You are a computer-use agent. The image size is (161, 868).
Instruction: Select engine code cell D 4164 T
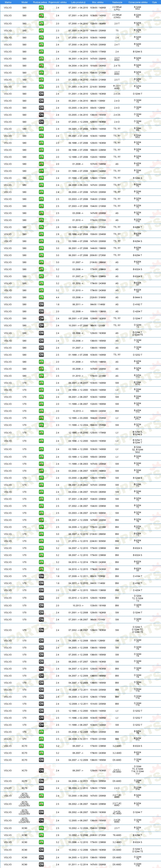(138, 576)
